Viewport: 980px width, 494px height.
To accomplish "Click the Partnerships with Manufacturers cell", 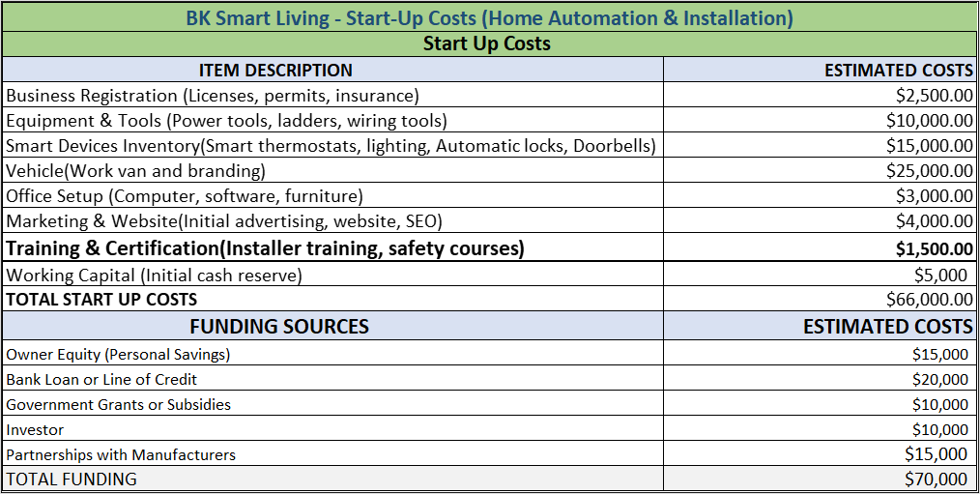I will pos(121,454).
